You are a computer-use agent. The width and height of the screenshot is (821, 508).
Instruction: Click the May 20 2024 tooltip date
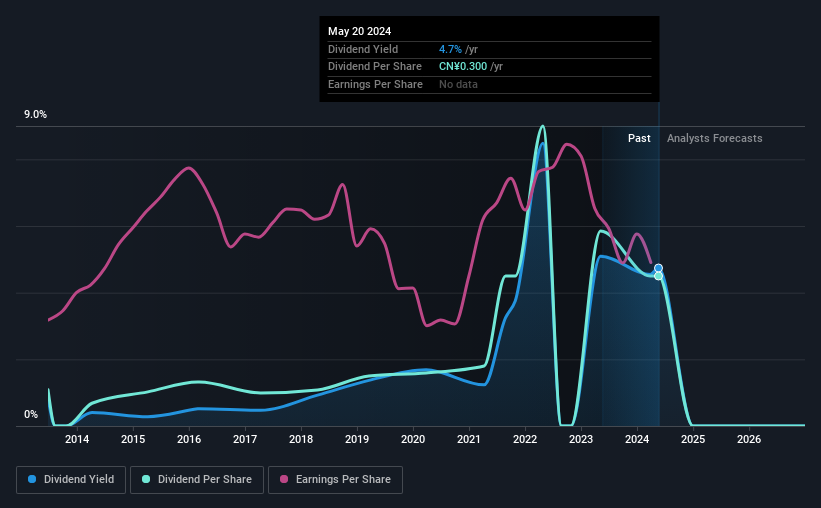359,31
